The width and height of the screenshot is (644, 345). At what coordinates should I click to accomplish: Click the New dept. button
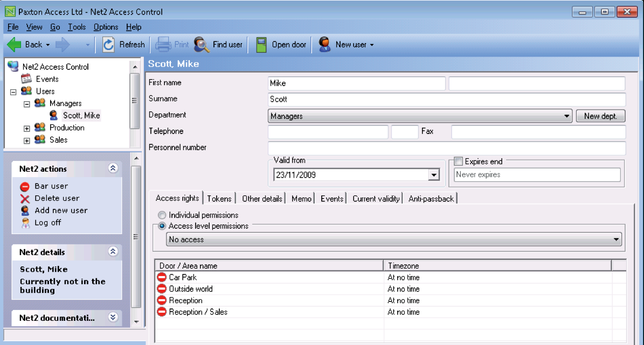(x=600, y=115)
